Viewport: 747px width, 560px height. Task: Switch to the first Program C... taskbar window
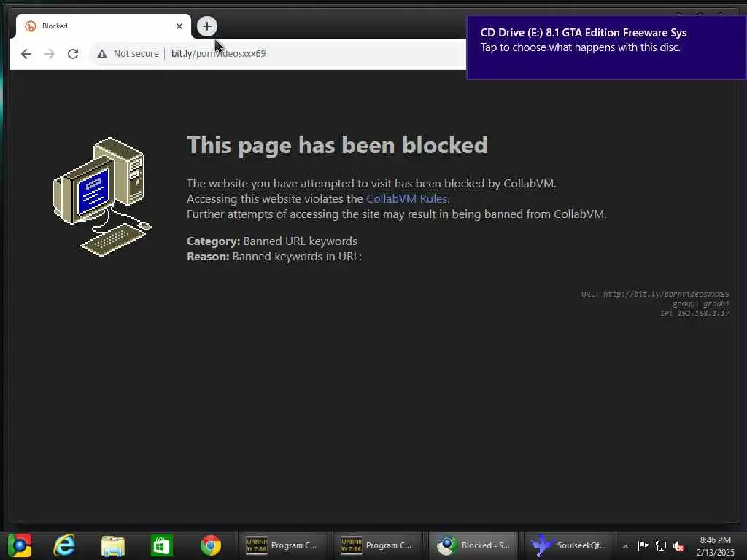coord(282,545)
